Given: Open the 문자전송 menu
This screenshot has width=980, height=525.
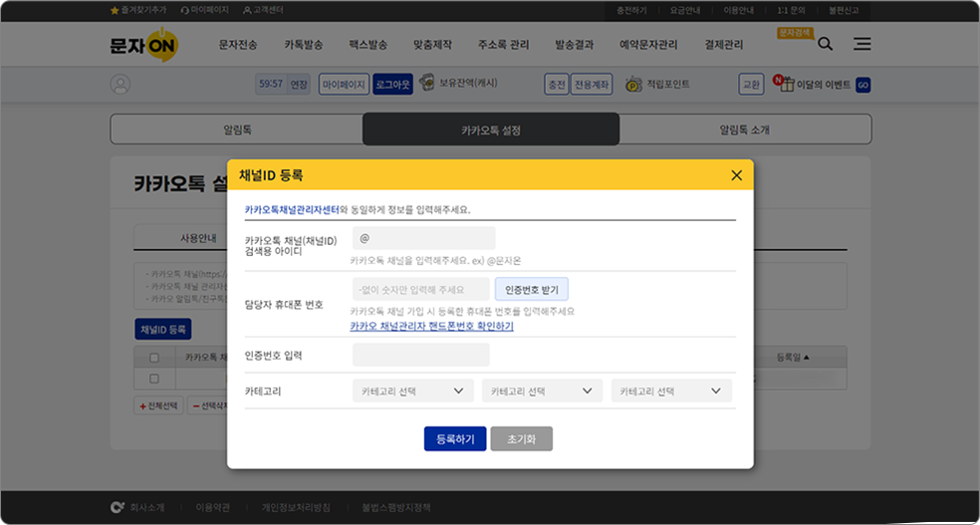Looking at the screenshot, I should pos(238,45).
